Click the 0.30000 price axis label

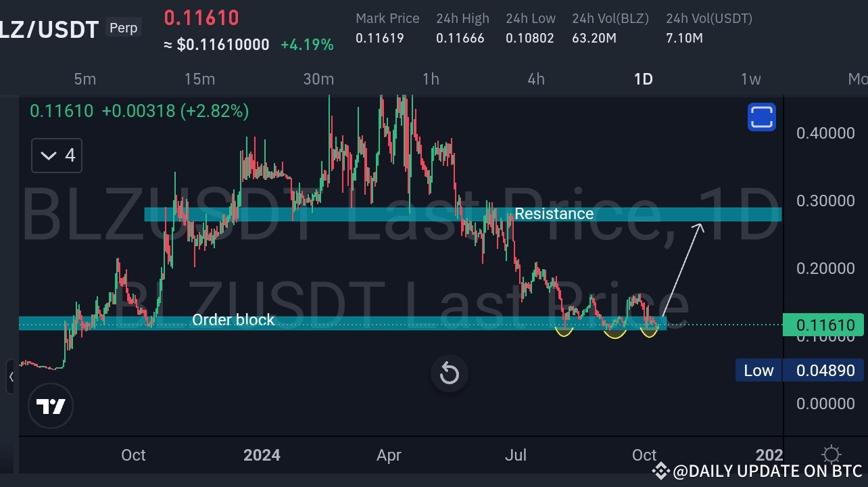825,201
